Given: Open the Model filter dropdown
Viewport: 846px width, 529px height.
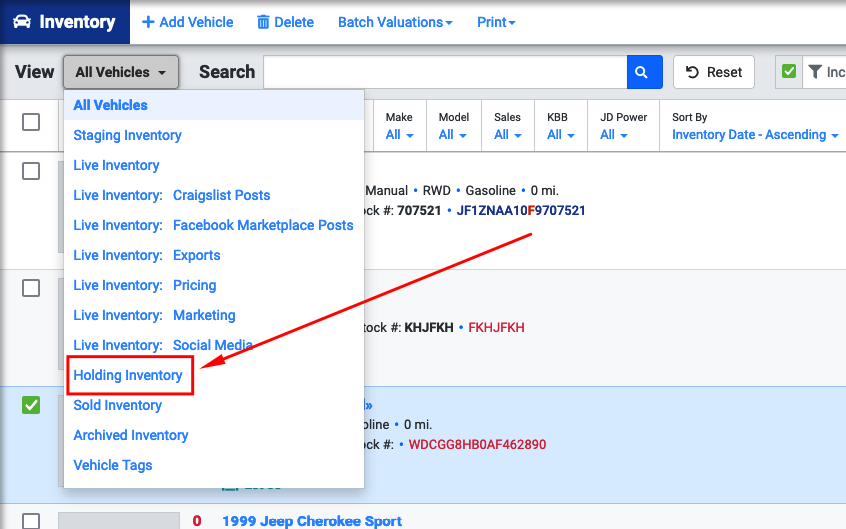Looking at the screenshot, I should pos(452,135).
